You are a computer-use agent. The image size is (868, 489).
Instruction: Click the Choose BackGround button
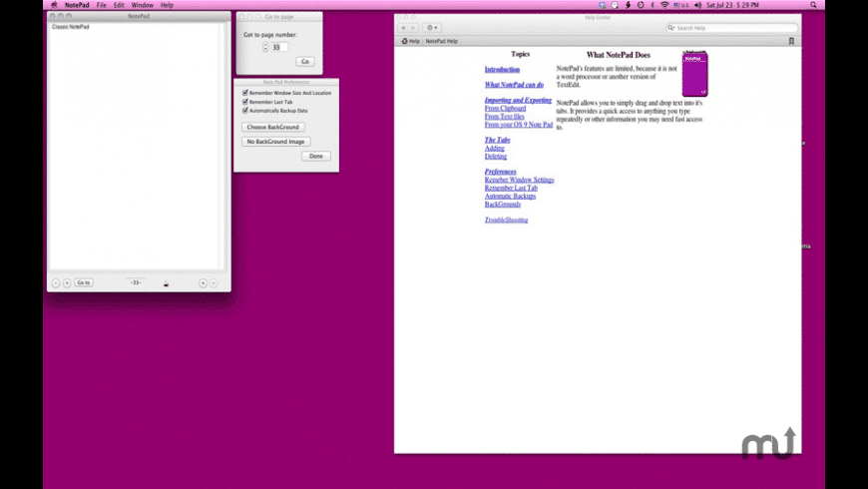pyautogui.click(x=272, y=127)
